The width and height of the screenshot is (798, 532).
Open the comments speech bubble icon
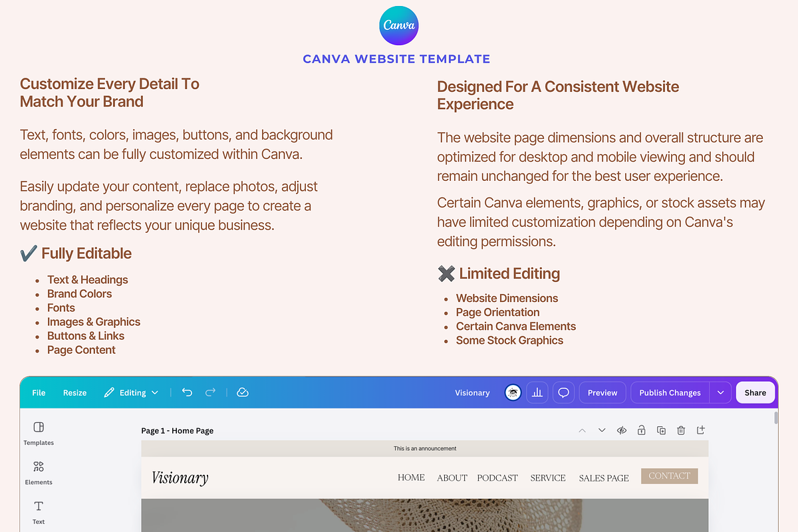point(563,392)
